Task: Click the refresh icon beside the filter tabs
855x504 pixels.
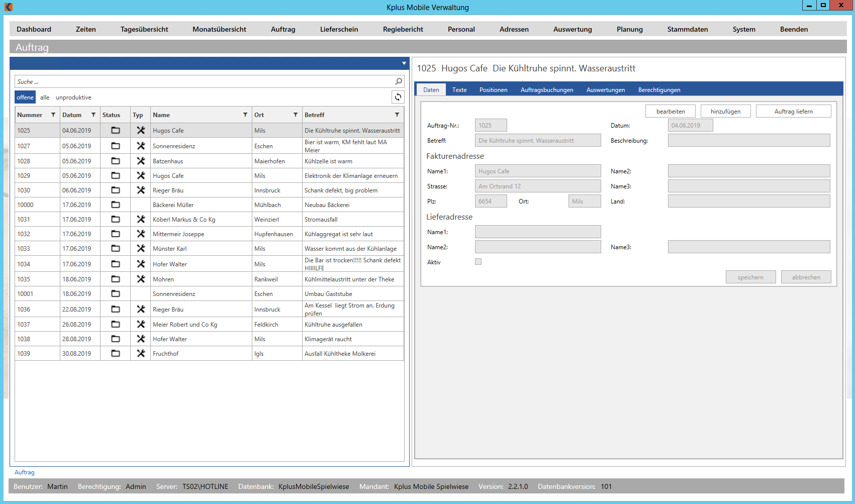Action: [x=398, y=97]
